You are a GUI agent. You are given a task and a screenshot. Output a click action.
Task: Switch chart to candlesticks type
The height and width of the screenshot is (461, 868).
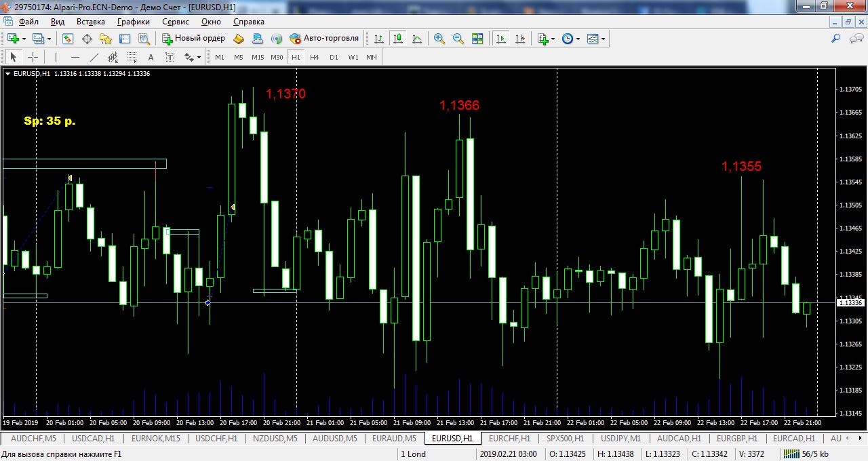tap(398, 39)
